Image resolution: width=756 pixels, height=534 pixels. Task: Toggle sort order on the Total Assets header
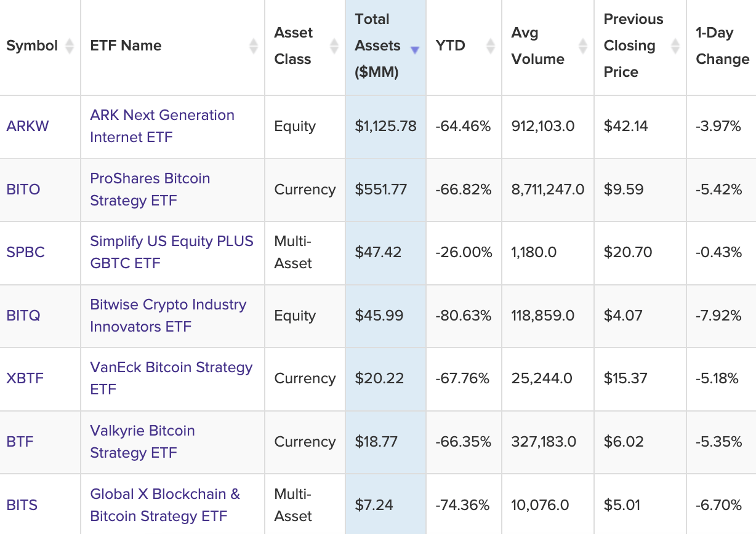pyautogui.click(x=378, y=46)
